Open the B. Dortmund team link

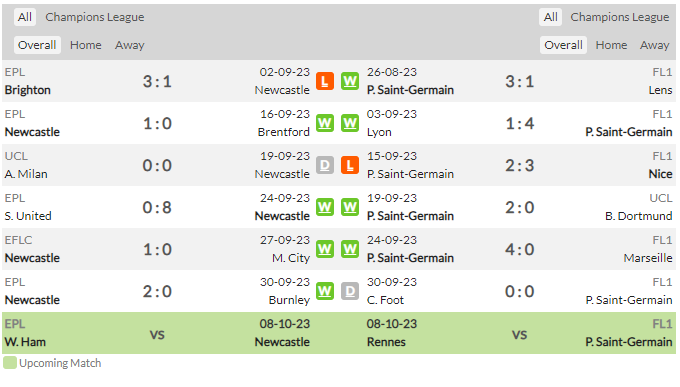tap(638, 216)
